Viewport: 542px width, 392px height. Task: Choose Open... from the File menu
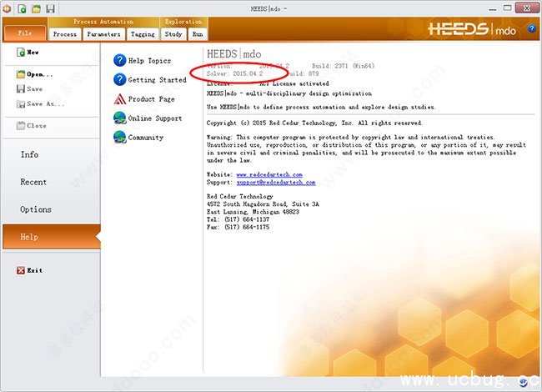pos(34,74)
